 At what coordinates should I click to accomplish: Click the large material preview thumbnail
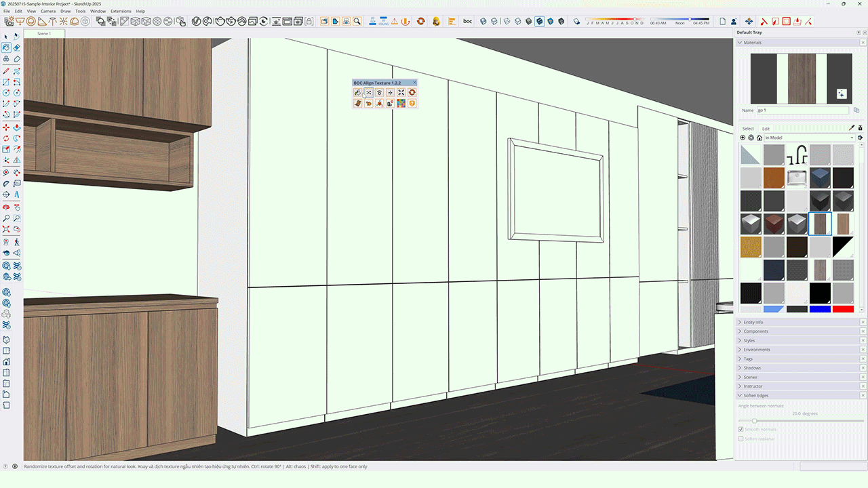(x=801, y=79)
